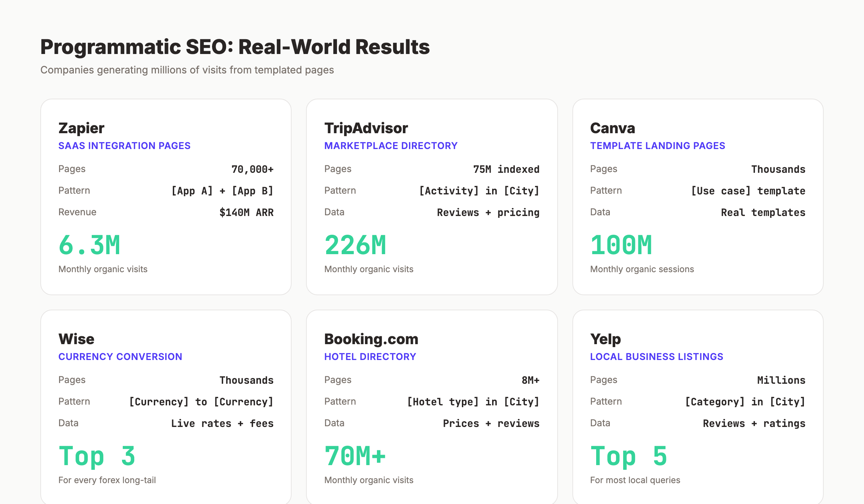Click the Booking.com card heading
Viewport: 864px width, 504px height.
pos(371,339)
